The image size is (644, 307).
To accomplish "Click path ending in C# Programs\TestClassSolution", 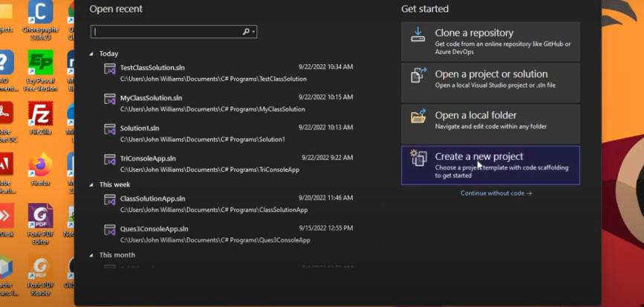I will 213,79.
